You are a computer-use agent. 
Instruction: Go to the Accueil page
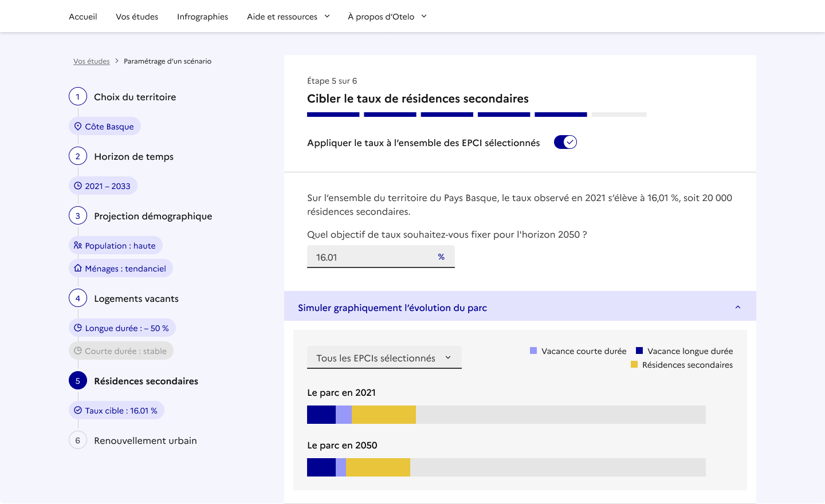[x=83, y=17]
